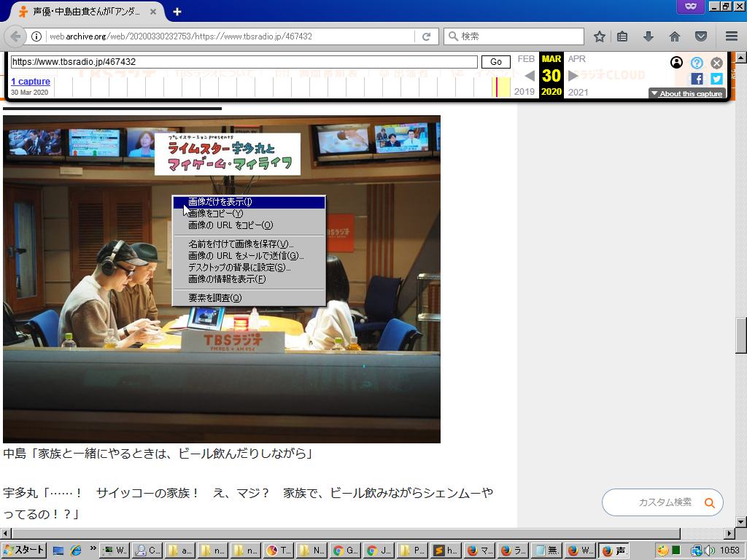Click the horizontal scrollbar right arrow
Image resolution: width=747 pixels, height=560 pixels.
[x=729, y=533]
